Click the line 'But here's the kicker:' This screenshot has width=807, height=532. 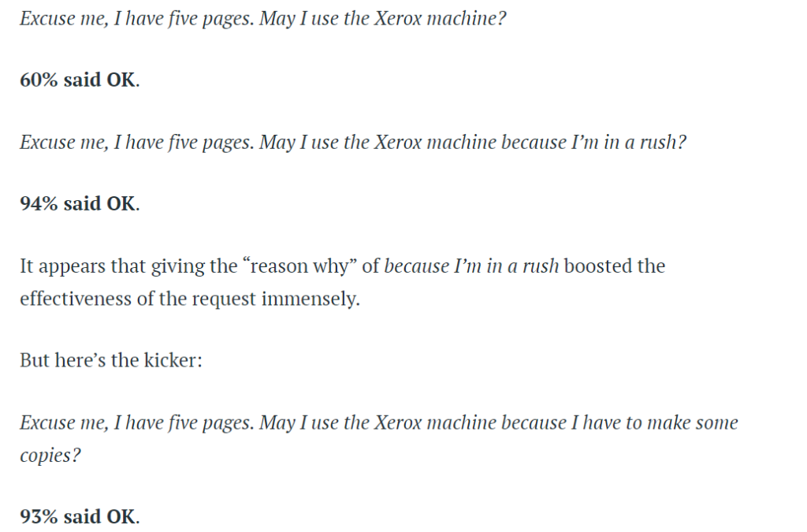pos(110,360)
